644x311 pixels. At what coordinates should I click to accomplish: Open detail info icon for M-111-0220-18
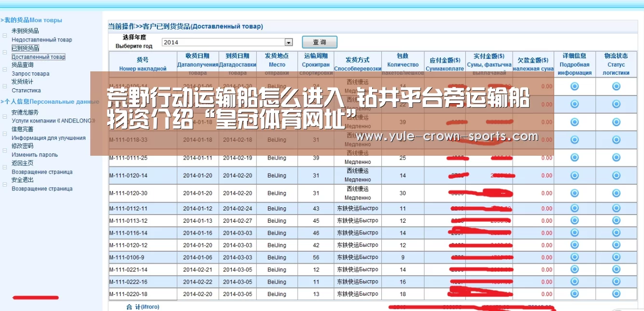574,294
